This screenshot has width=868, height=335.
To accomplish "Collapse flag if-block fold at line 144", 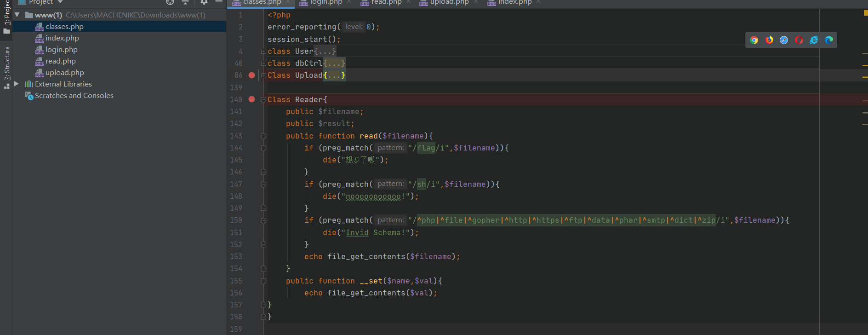I will tap(263, 148).
